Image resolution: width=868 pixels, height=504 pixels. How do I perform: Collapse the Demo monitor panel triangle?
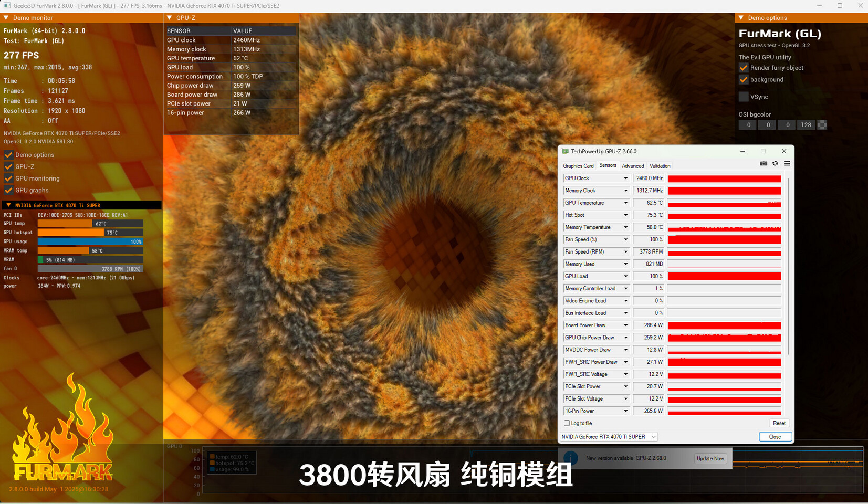[6, 18]
